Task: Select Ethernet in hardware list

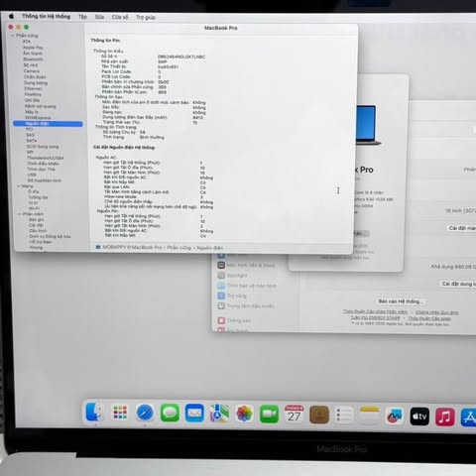Action: 33,88
